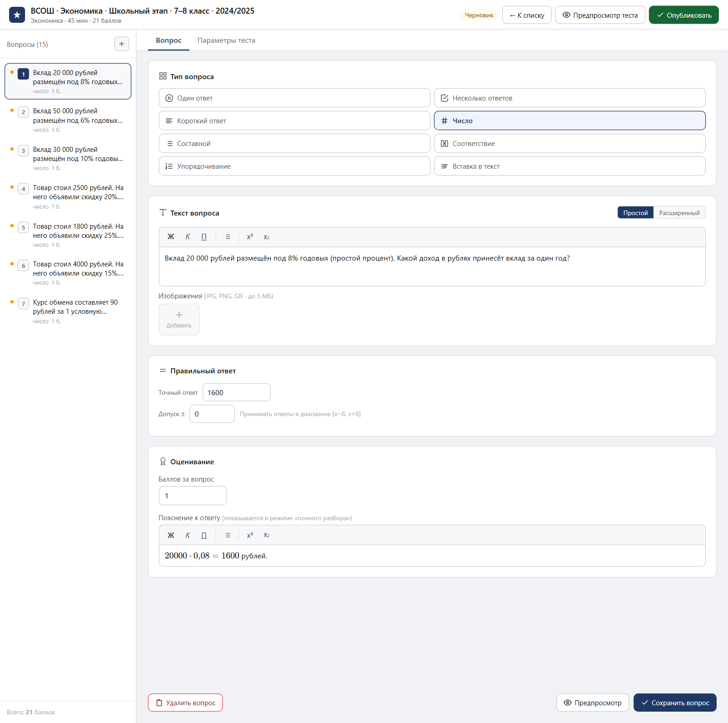
Task: Apply italic in the explanation editor toolbar
Action: (x=187, y=535)
